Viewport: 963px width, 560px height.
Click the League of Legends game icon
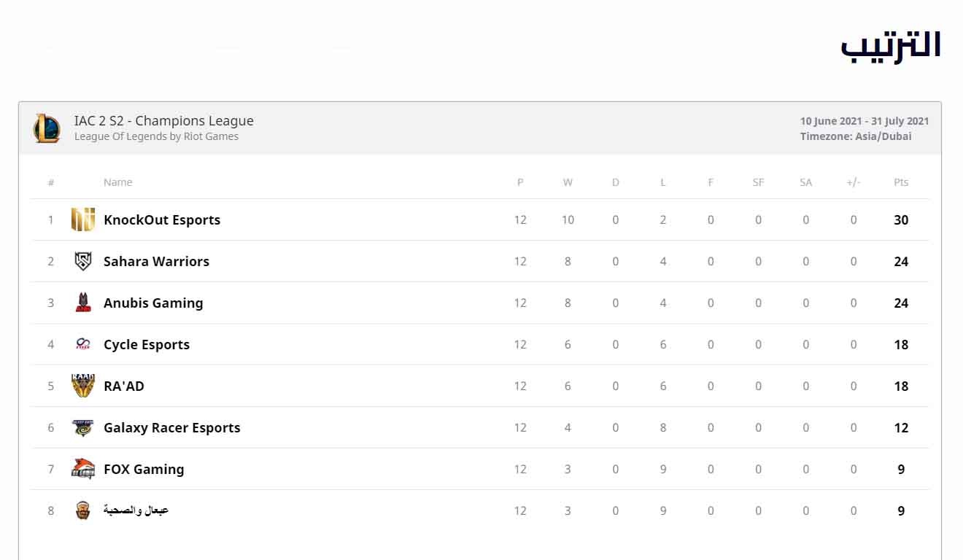point(47,128)
